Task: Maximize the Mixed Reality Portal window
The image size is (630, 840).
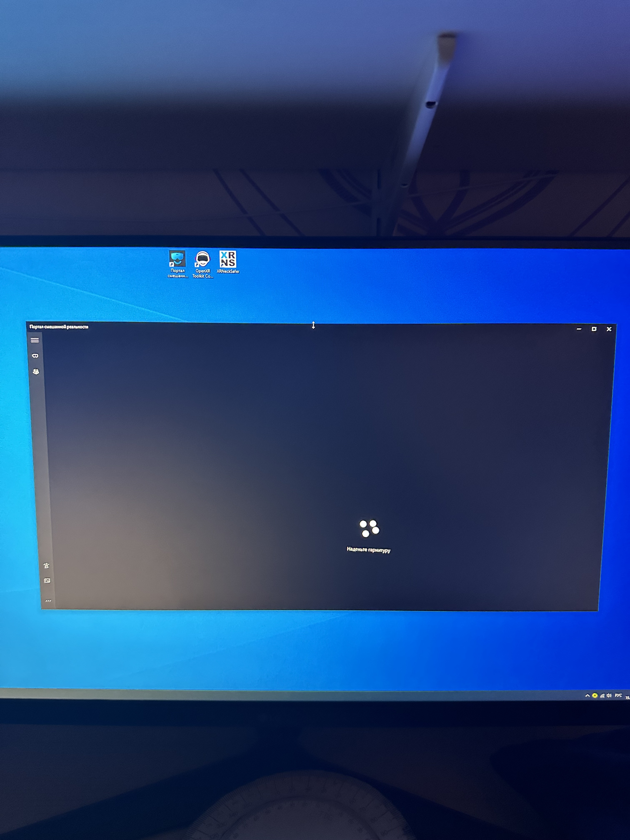Action: tap(594, 329)
